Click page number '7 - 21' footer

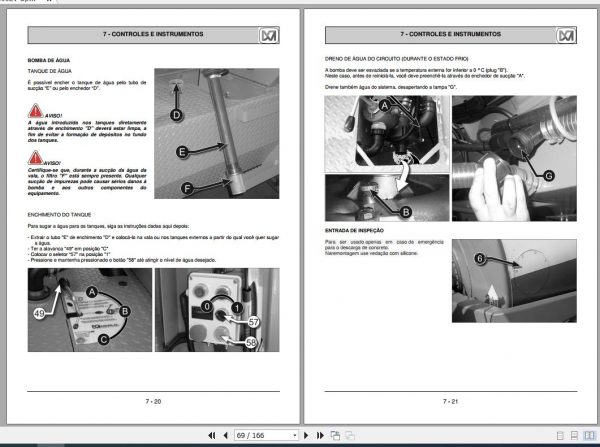click(450, 401)
